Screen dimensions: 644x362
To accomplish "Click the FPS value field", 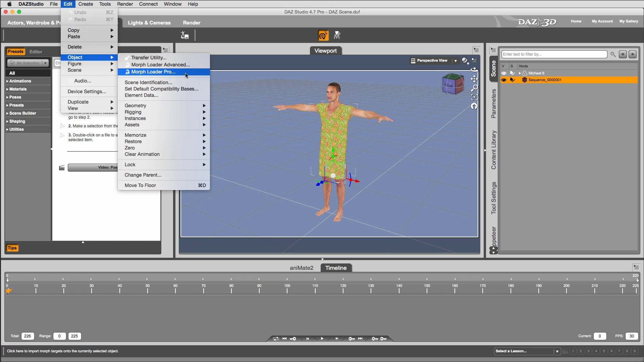I will 632,336.
